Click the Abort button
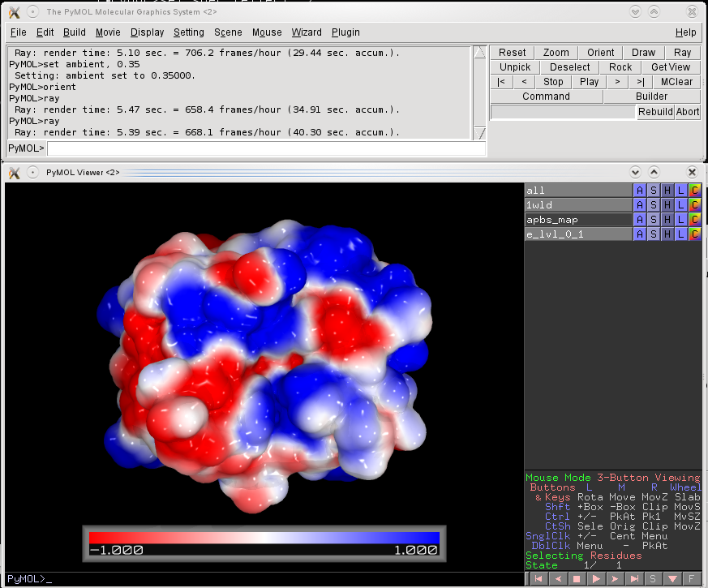 (x=687, y=112)
